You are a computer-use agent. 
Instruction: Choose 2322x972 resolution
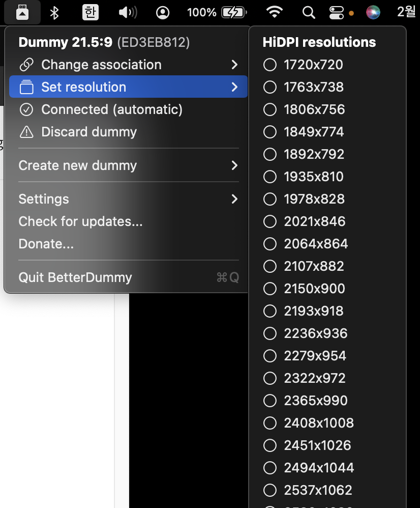coord(327,378)
